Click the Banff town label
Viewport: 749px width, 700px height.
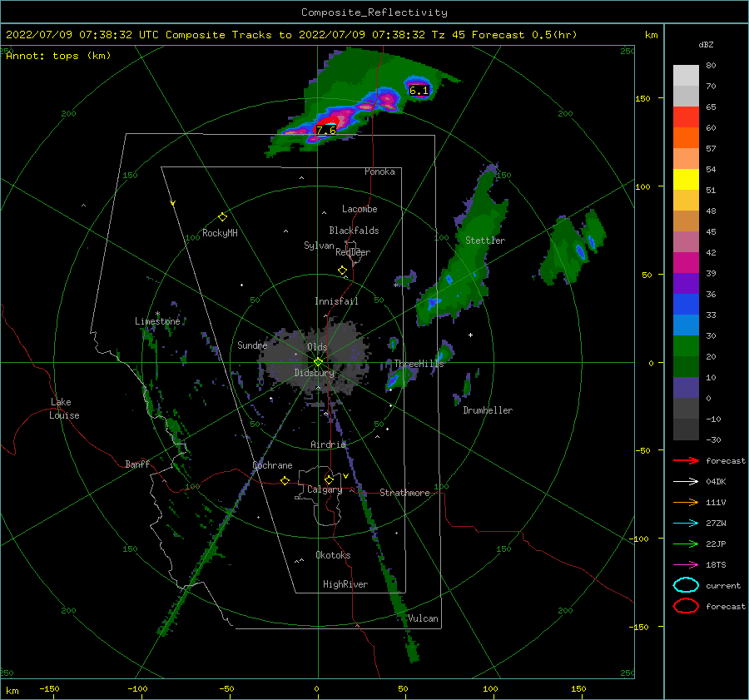(x=137, y=464)
